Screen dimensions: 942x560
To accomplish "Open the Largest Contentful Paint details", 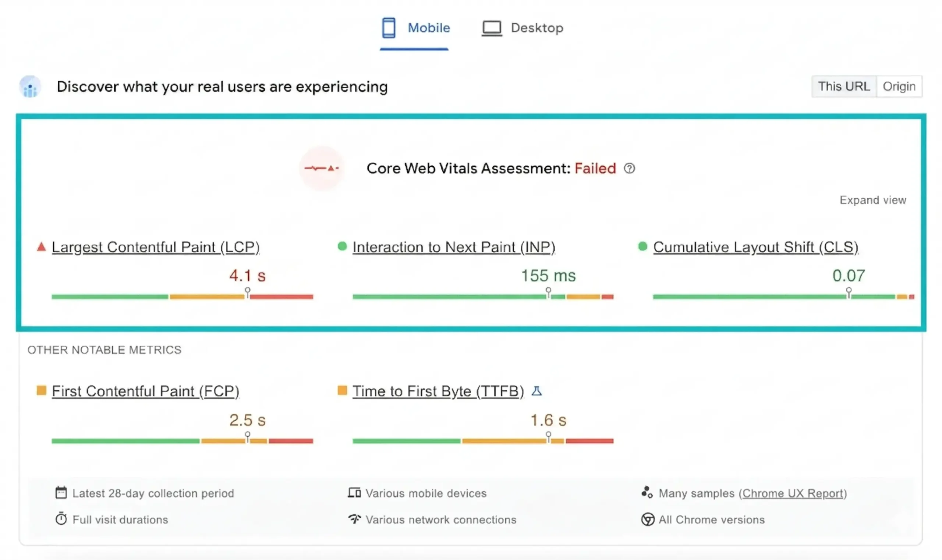I will (x=156, y=247).
